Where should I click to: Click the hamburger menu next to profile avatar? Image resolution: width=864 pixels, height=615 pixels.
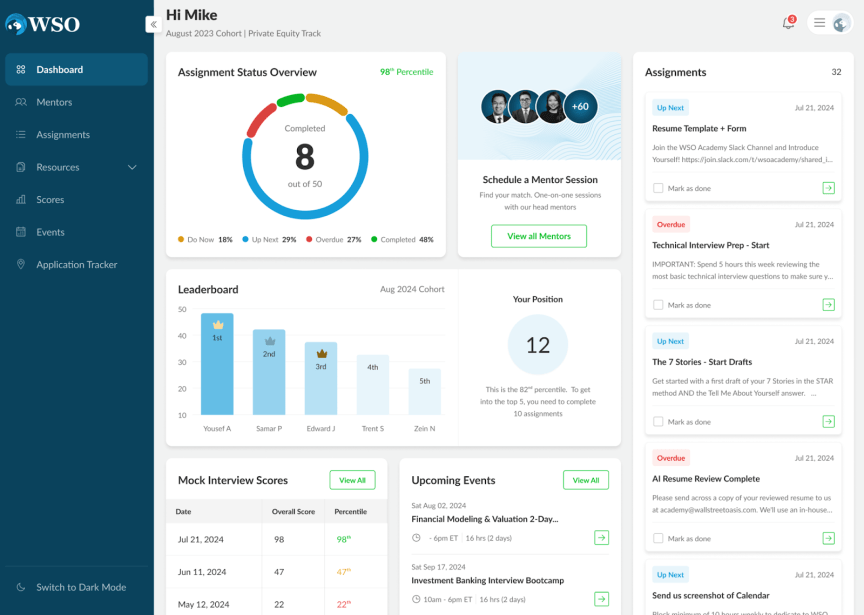(x=820, y=22)
